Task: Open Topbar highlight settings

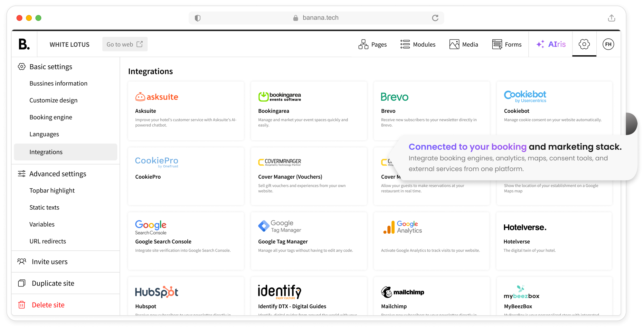Action: pos(52,191)
